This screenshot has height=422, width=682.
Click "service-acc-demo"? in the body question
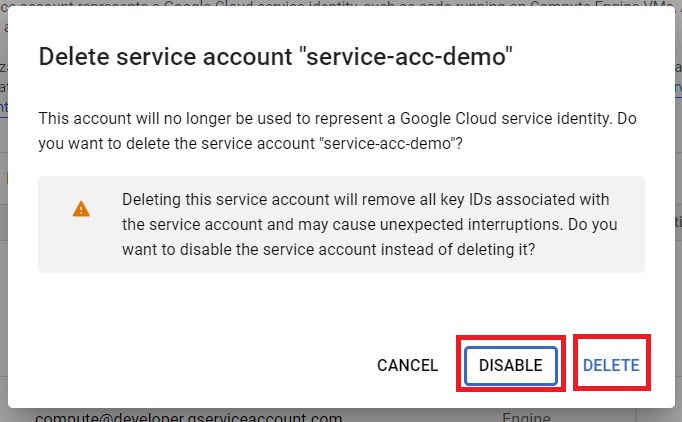(x=391, y=144)
